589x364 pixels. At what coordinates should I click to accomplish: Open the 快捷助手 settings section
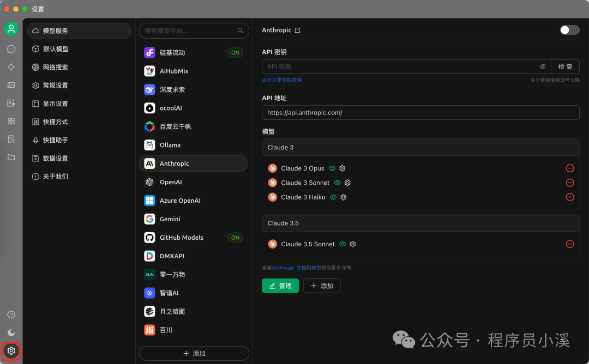click(x=79, y=140)
